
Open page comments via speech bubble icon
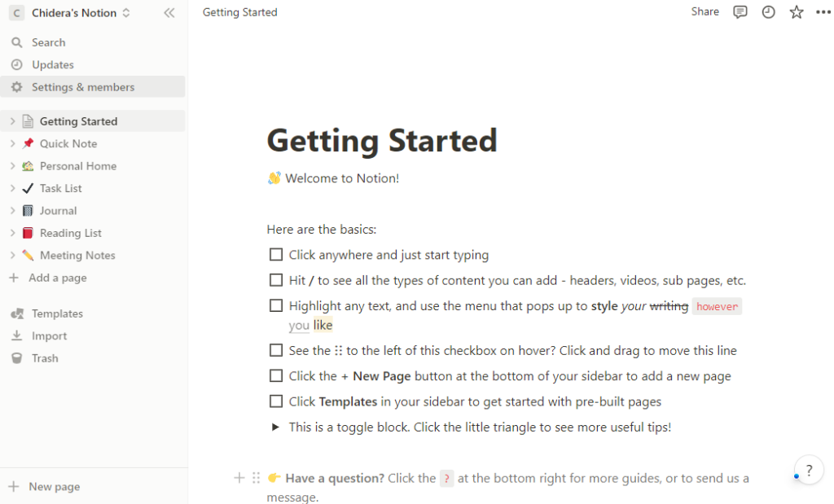point(740,11)
